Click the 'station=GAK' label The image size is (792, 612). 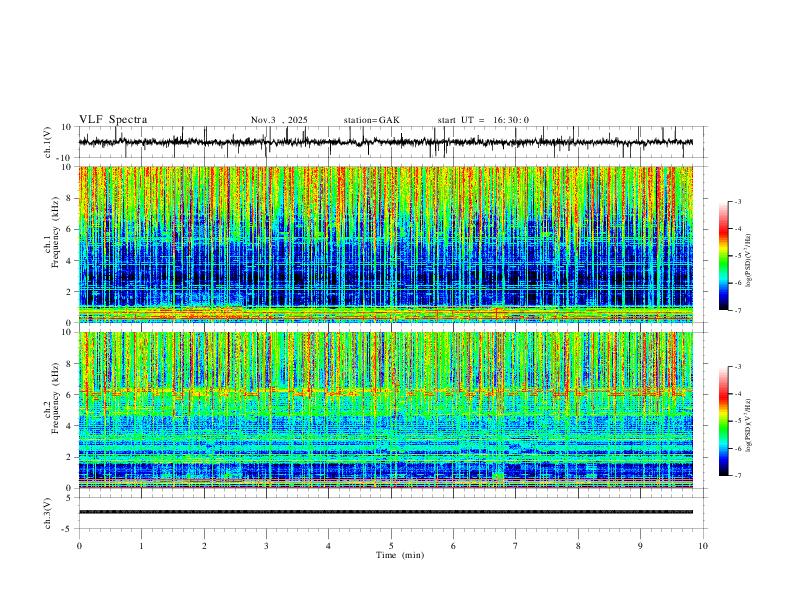point(372,120)
